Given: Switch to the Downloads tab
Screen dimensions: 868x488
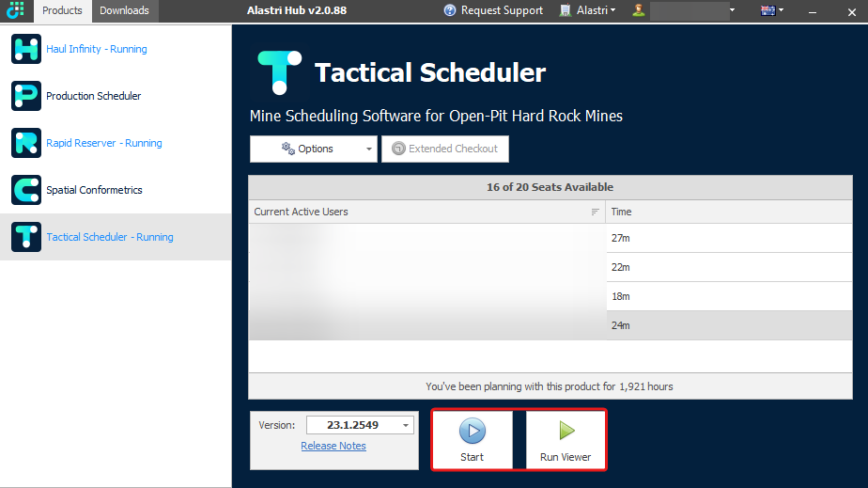Looking at the screenshot, I should tap(125, 10).
